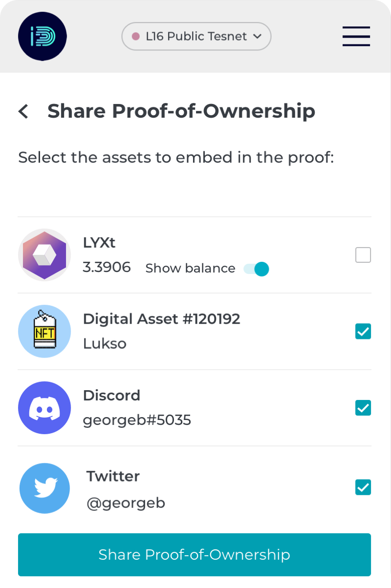
Task: Uncheck the Discord checkbox
Action: pos(363,408)
